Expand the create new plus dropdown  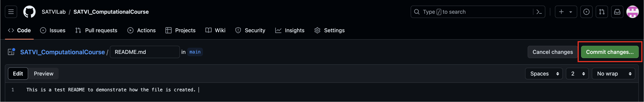click(566, 12)
